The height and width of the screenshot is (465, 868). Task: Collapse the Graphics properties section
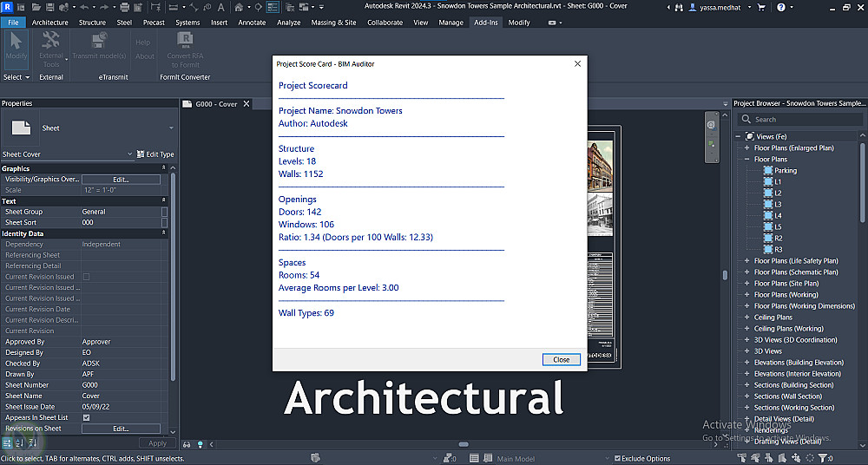(x=164, y=168)
